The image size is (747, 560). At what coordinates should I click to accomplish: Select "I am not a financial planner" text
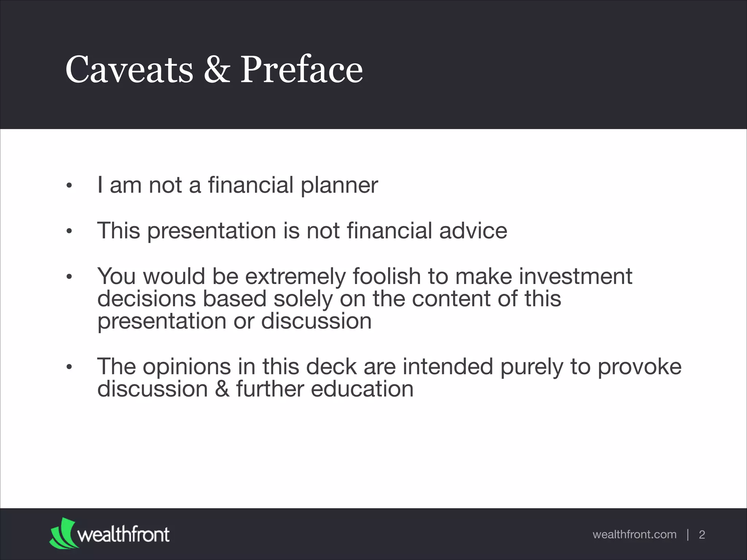(237, 185)
